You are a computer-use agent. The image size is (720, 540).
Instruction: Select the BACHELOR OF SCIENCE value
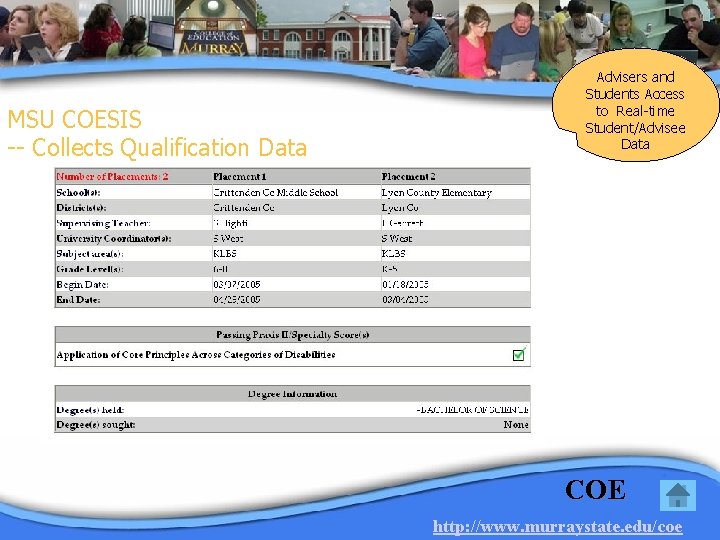tap(472, 410)
